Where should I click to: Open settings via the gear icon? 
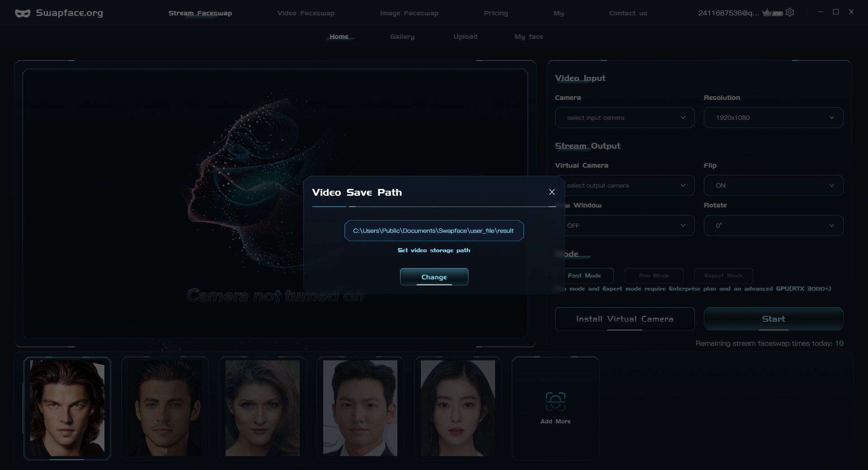point(790,13)
